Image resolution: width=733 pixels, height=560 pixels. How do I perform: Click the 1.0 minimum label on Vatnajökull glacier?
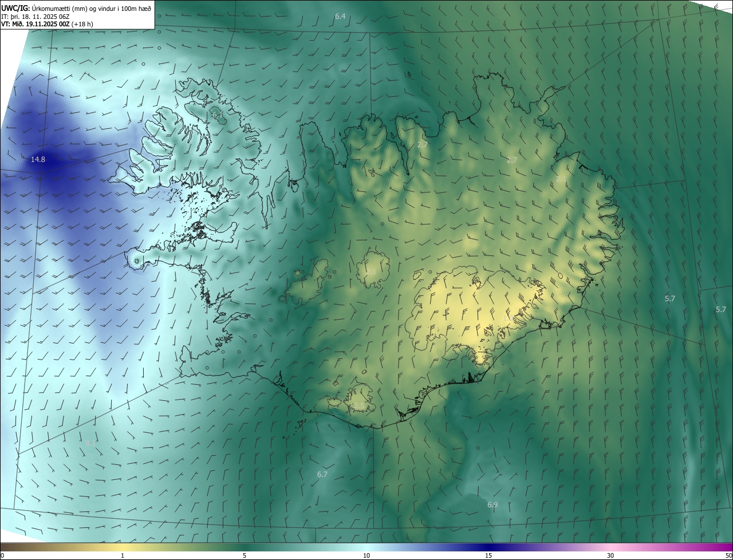click(507, 317)
